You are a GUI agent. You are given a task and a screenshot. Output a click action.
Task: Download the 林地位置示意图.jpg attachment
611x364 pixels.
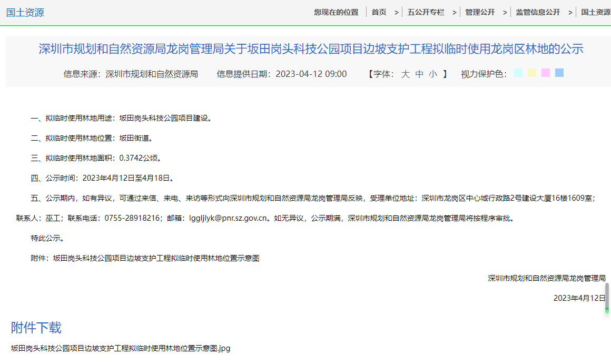[x=121, y=348]
